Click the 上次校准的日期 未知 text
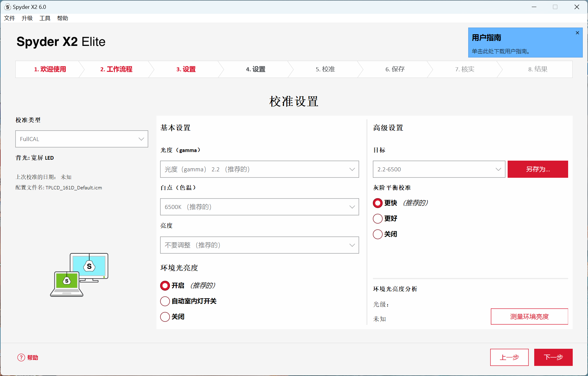Screen dimensions: 588x376 [x=43, y=177]
